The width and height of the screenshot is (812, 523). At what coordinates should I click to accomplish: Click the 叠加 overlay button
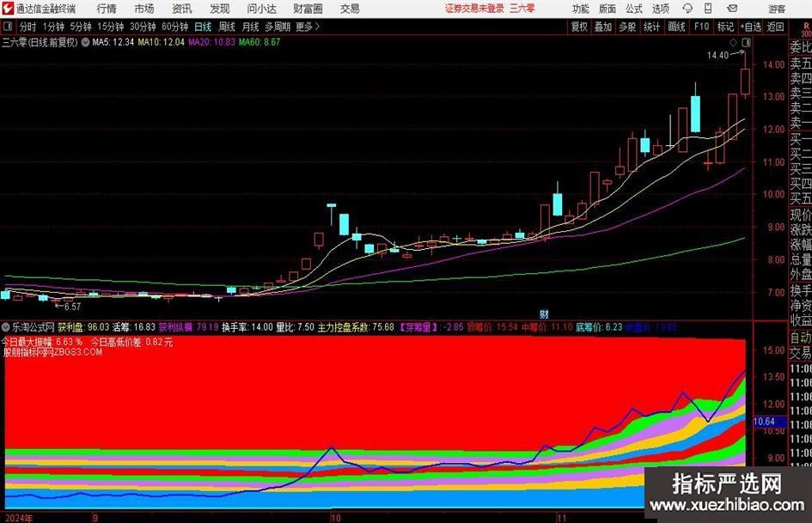tap(603, 27)
